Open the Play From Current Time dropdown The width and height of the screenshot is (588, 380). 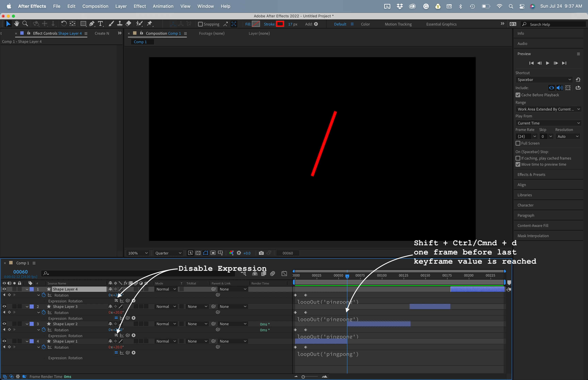(548, 123)
